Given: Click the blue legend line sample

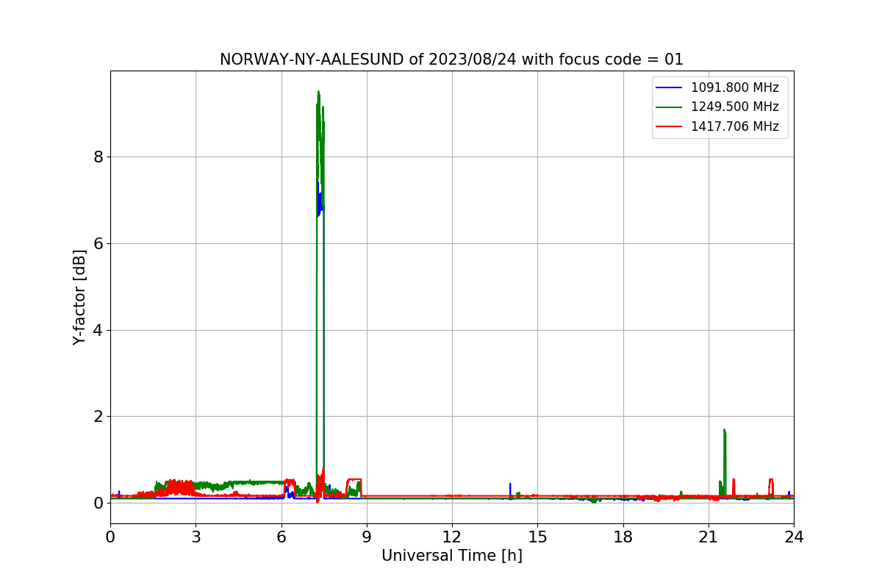Looking at the screenshot, I should coord(670,87).
